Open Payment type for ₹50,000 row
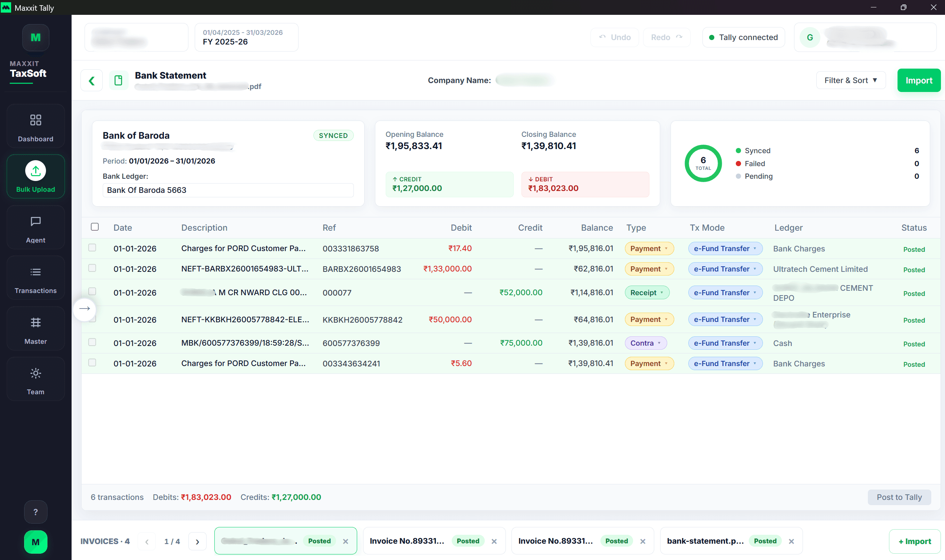The width and height of the screenshot is (945, 560). point(649,319)
